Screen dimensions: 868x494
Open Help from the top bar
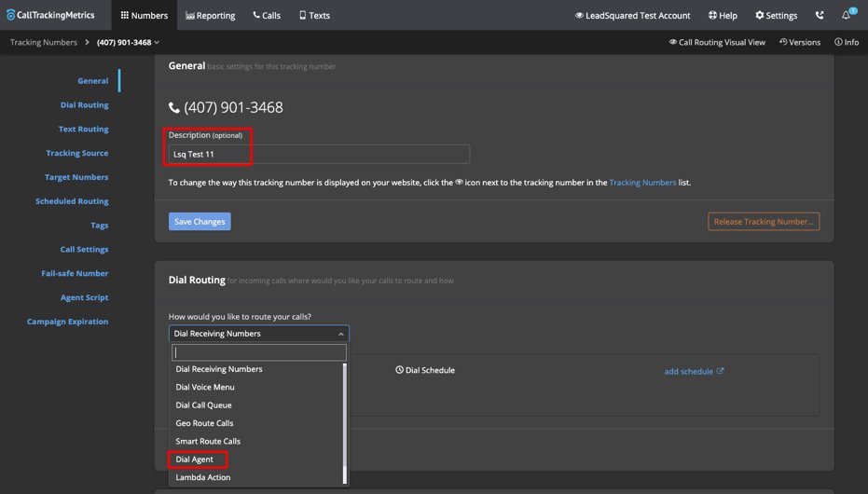click(x=722, y=15)
